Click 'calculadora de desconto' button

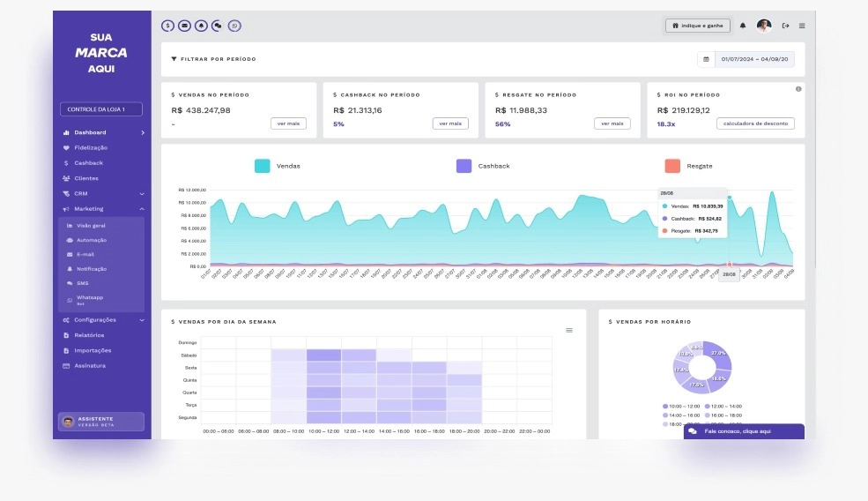(x=755, y=123)
